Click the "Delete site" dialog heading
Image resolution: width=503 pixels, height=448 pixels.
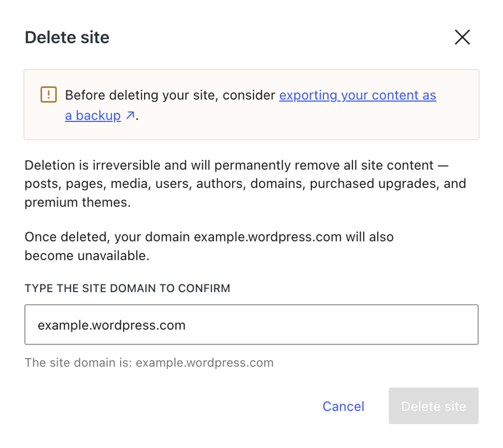(x=66, y=37)
